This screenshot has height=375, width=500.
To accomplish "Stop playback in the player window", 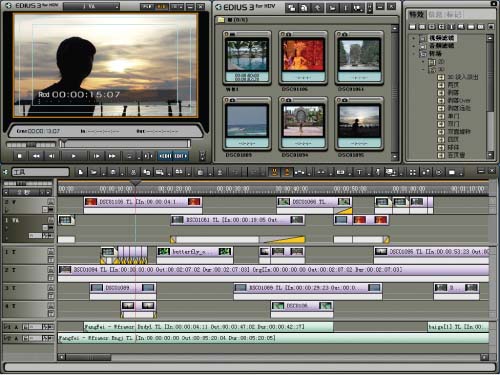I will pos(19,156).
